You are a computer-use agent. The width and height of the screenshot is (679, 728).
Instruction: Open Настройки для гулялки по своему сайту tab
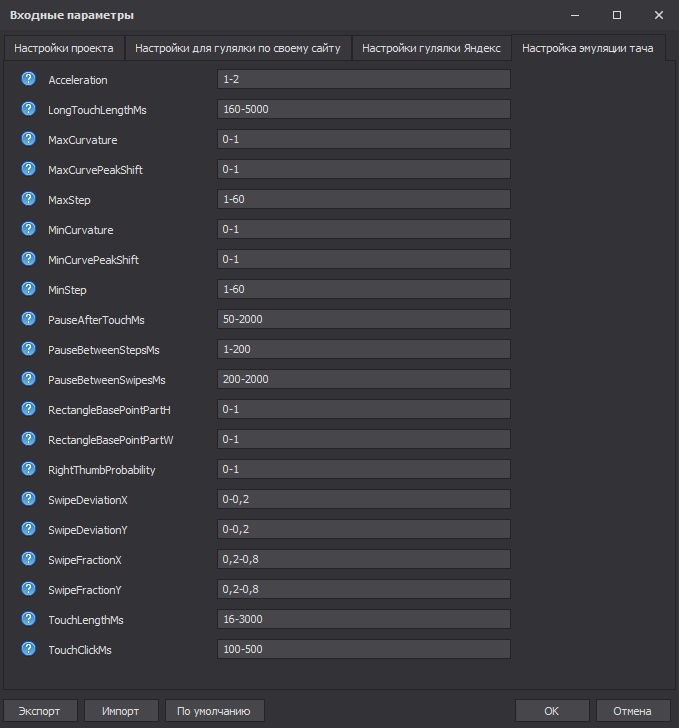[x=238, y=48]
